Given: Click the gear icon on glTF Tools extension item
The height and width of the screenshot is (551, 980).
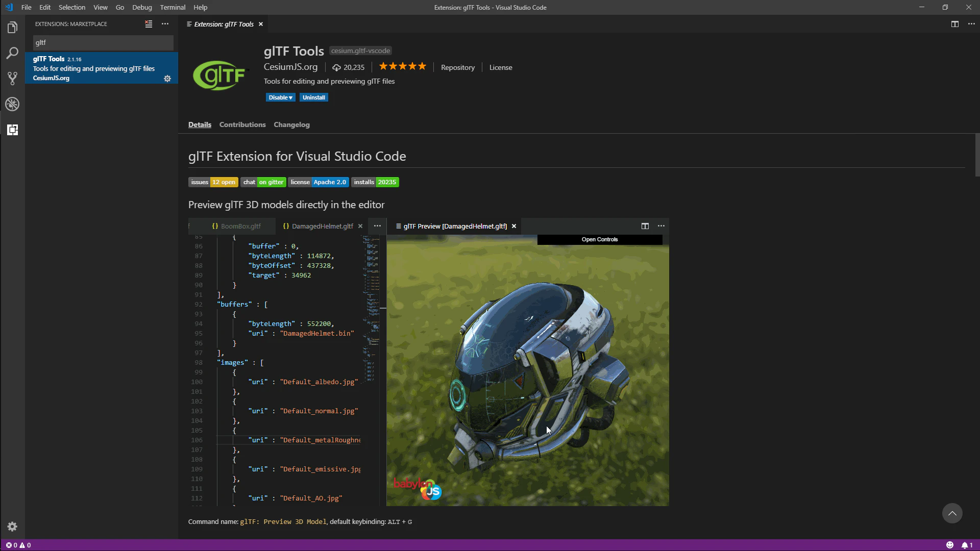Looking at the screenshot, I should pyautogui.click(x=167, y=79).
